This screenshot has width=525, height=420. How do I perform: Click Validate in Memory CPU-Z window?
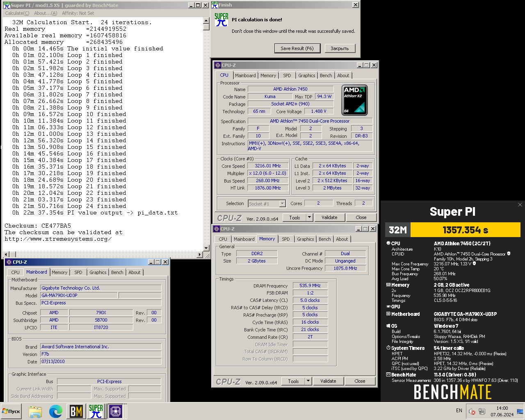pos(328,381)
